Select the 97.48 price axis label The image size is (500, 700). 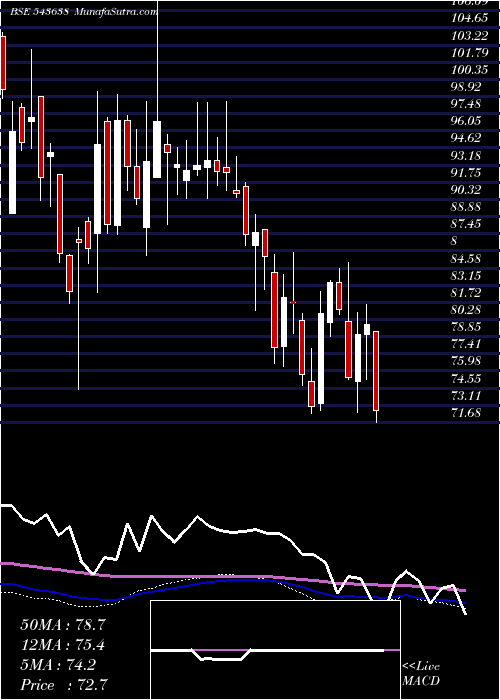466,104
